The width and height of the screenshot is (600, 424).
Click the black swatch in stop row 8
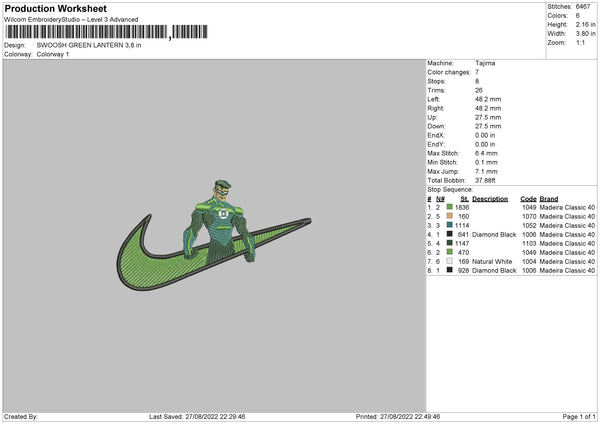pyautogui.click(x=449, y=270)
